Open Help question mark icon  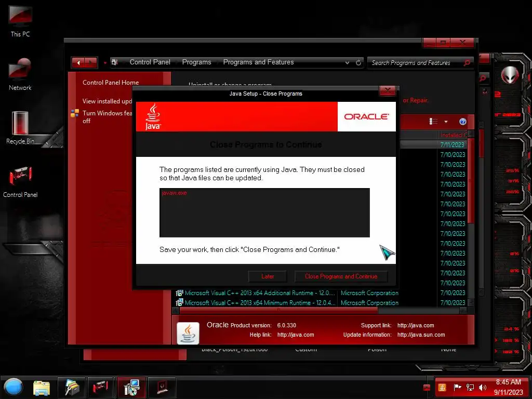pyautogui.click(x=463, y=122)
